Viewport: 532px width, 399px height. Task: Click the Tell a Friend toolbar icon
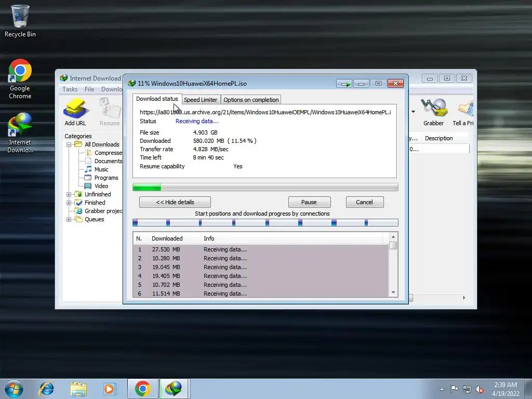pyautogui.click(x=464, y=112)
